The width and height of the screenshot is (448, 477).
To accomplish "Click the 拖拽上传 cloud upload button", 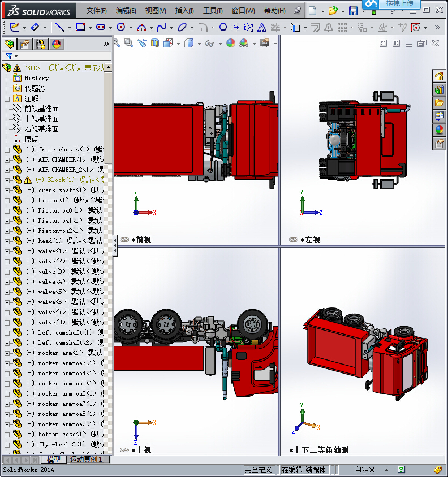I will 391,4.
